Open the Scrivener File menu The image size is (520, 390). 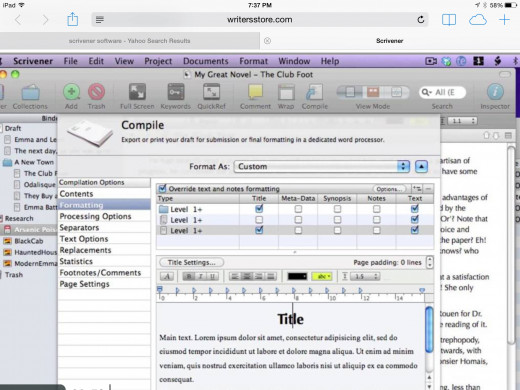[x=71, y=61]
